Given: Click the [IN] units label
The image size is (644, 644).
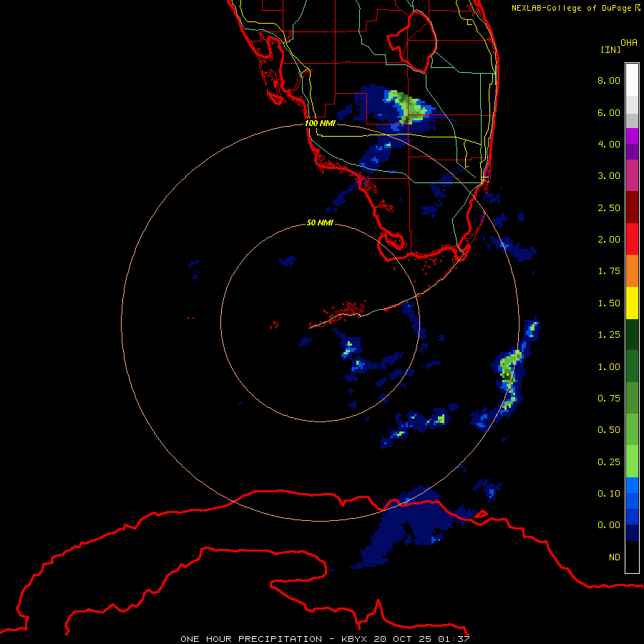Looking at the screenshot, I should (x=610, y=49).
